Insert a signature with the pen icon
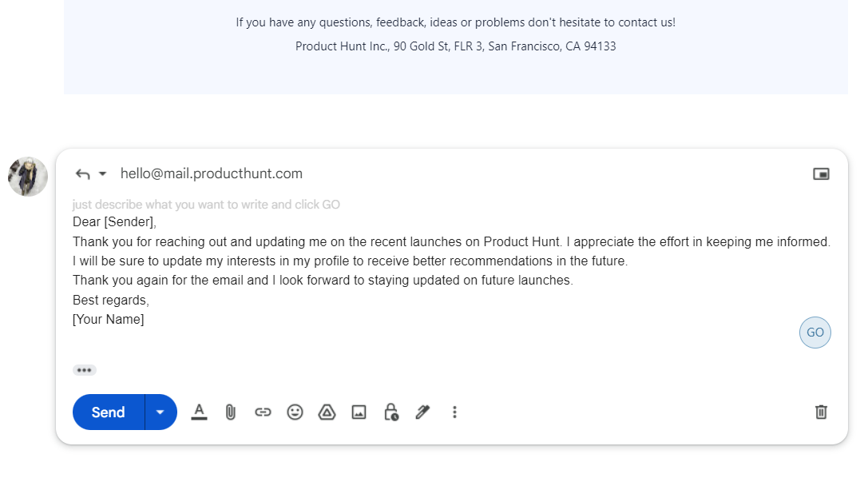 [x=423, y=412]
